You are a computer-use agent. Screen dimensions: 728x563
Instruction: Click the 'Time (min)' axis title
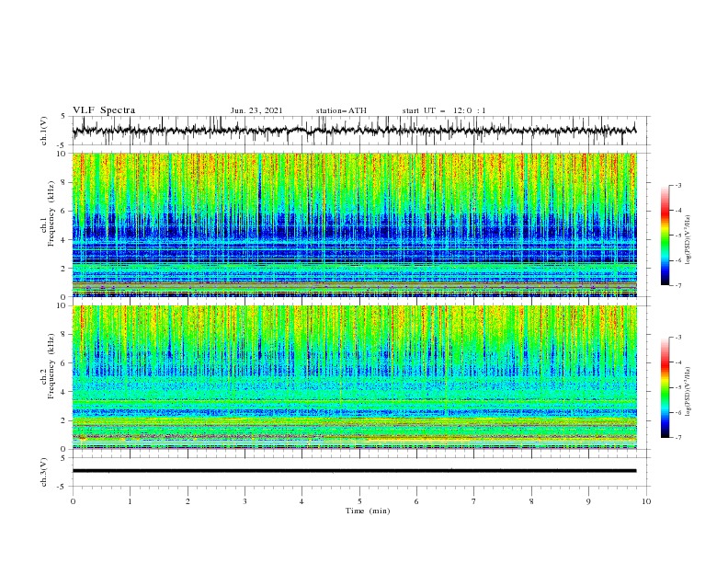click(x=368, y=511)
